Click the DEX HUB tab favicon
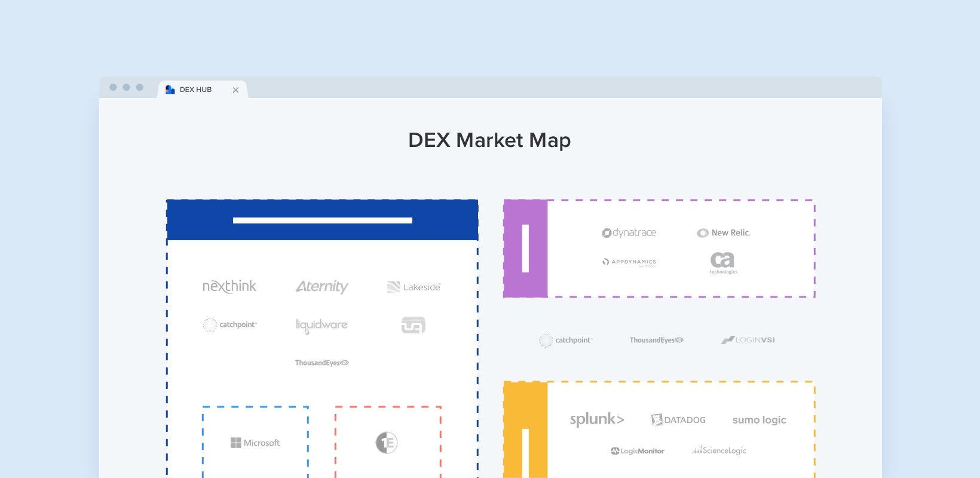Image resolution: width=980 pixels, height=478 pixels. (x=170, y=90)
